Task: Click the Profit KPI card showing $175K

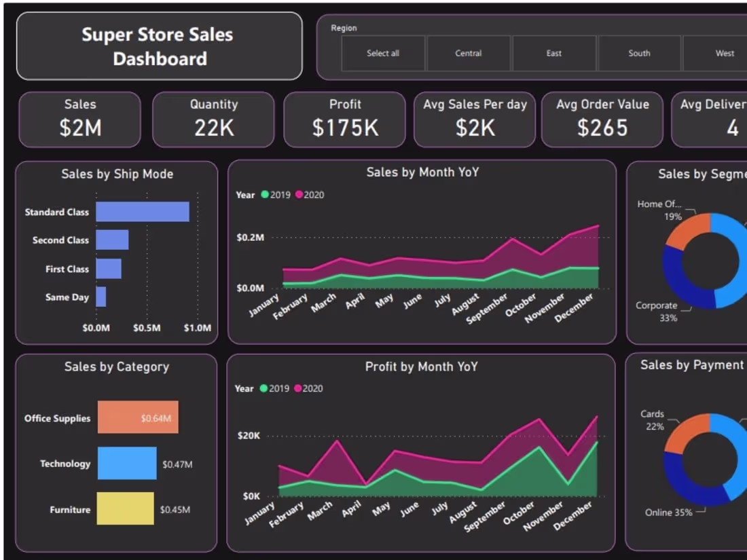Action: (x=344, y=120)
